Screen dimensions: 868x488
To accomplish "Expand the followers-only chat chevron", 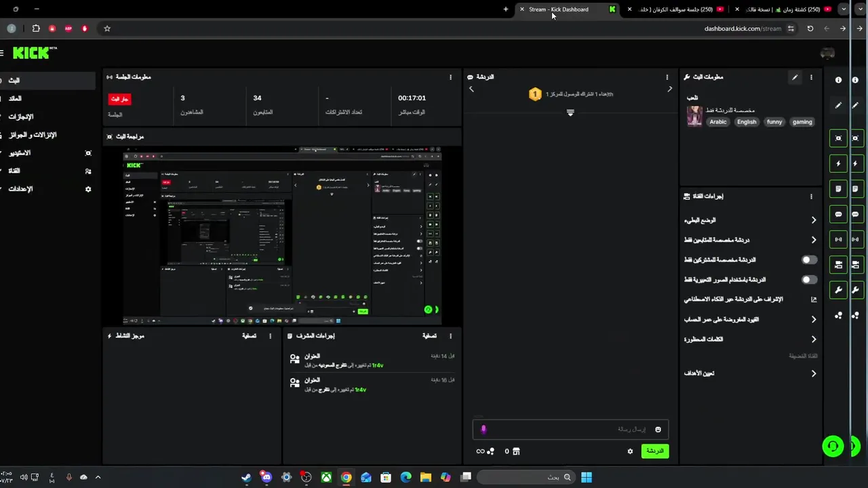I will tap(814, 240).
